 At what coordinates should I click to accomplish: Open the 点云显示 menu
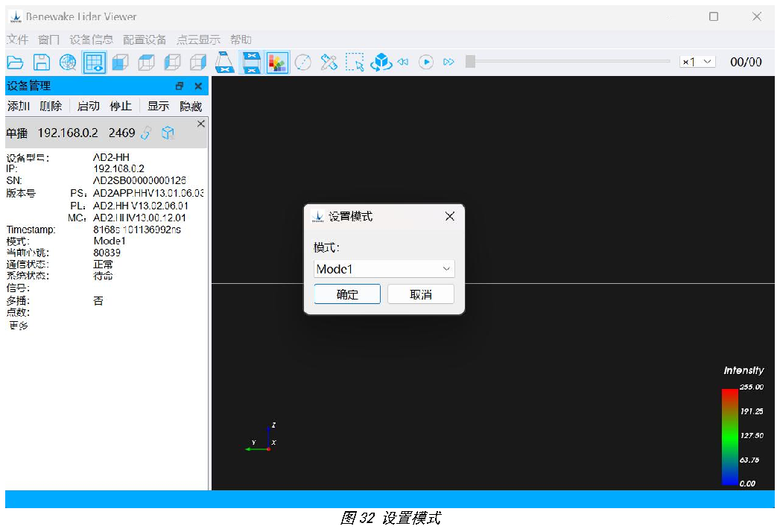[x=198, y=39]
